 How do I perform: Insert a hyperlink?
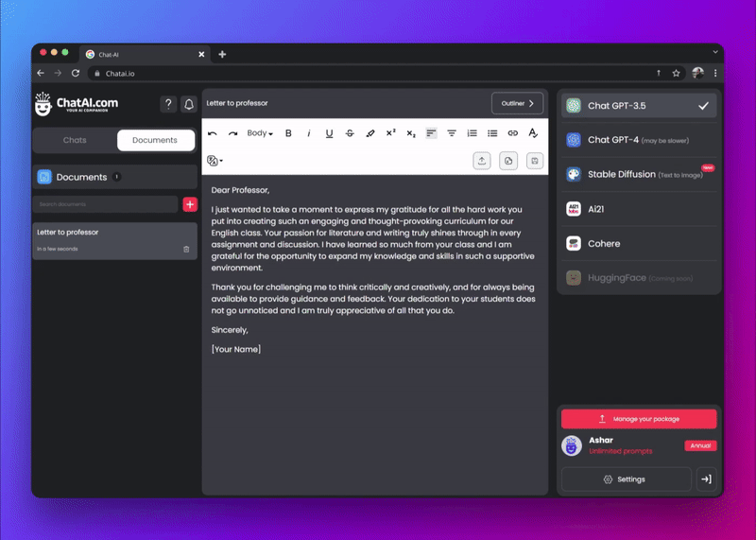(512, 133)
